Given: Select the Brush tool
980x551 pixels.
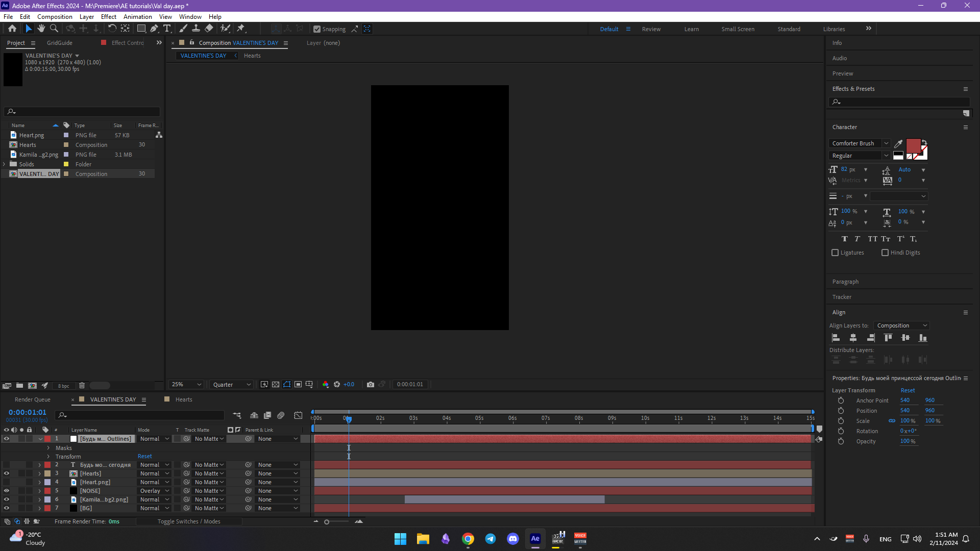Looking at the screenshot, I should [184, 29].
